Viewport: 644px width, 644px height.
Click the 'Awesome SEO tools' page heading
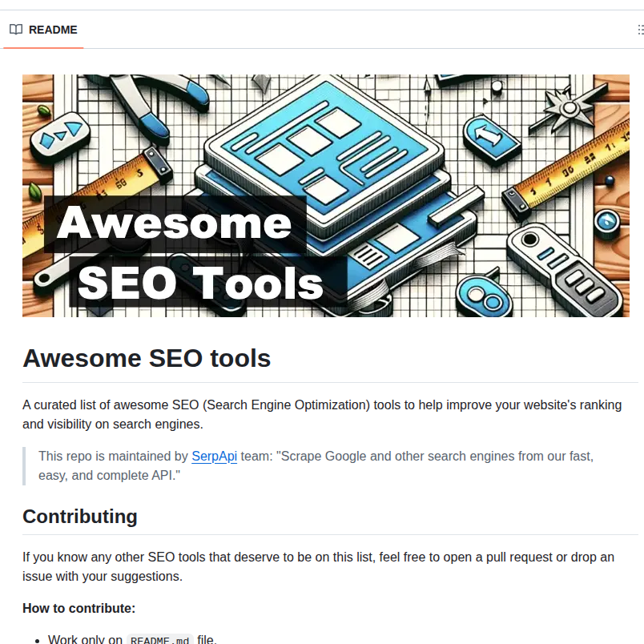point(147,358)
